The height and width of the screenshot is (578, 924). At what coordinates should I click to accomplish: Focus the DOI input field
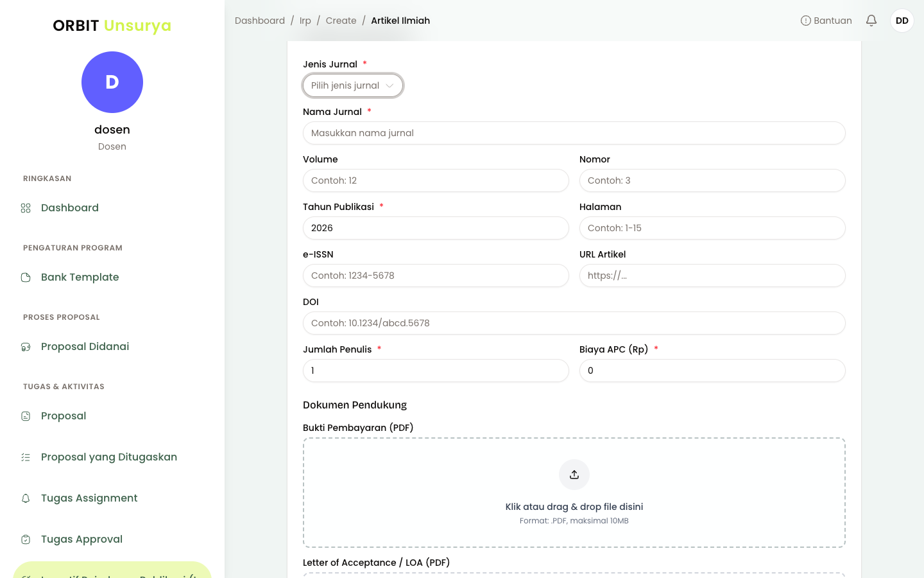pos(574,323)
